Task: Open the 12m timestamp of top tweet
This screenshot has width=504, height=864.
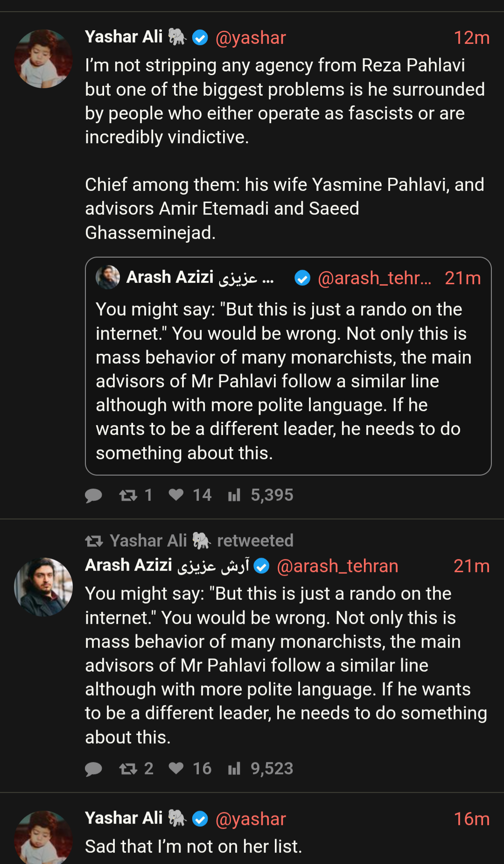Action: 471,38
